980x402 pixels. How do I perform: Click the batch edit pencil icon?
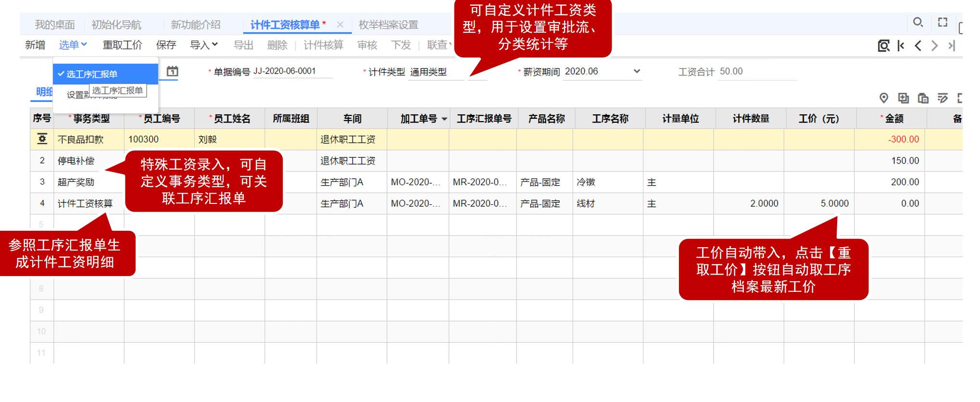(942, 98)
